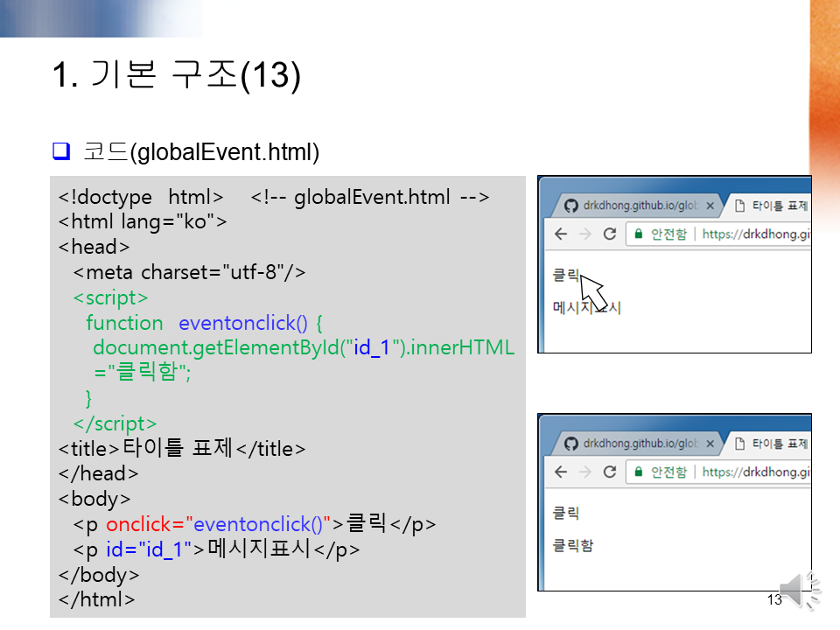Click the audio speaker icon on the slide
This screenshot has width=840, height=630.
(x=801, y=591)
